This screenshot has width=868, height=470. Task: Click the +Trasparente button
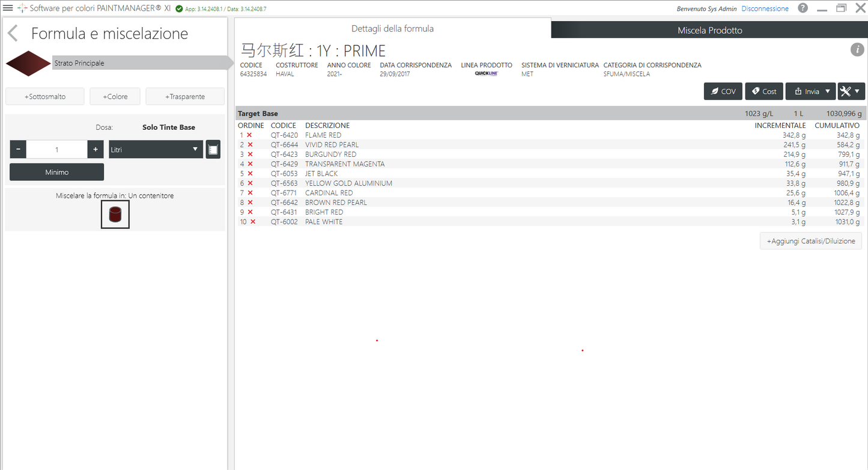[185, 96]
